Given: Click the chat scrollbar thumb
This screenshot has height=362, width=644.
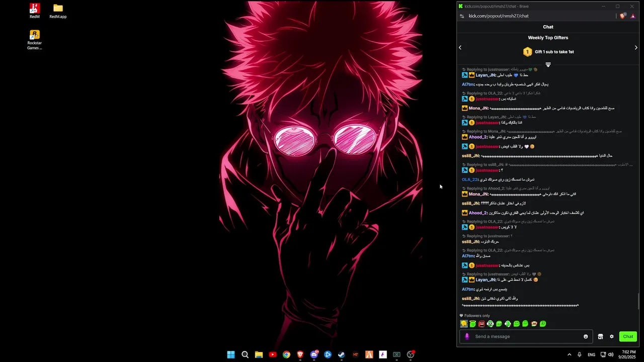Looking at the screenshot, I should [638, 301].
